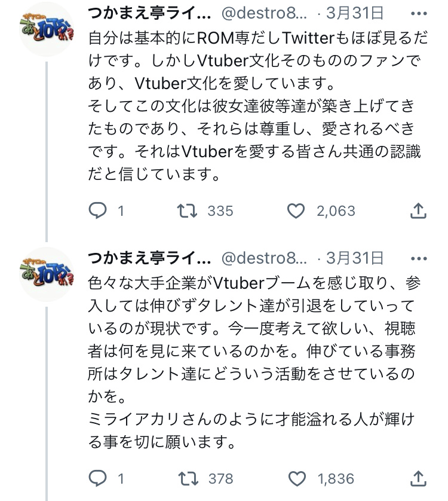This screenshot has width=448, height=501.
Task: Open the first tweet's profile avatar
Action: point(47,29)
